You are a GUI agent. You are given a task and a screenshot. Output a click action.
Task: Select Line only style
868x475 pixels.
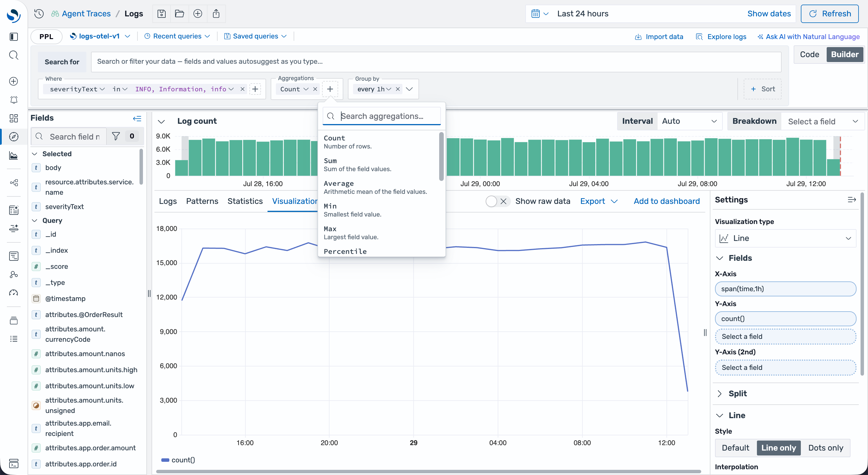tap(778, 448)
